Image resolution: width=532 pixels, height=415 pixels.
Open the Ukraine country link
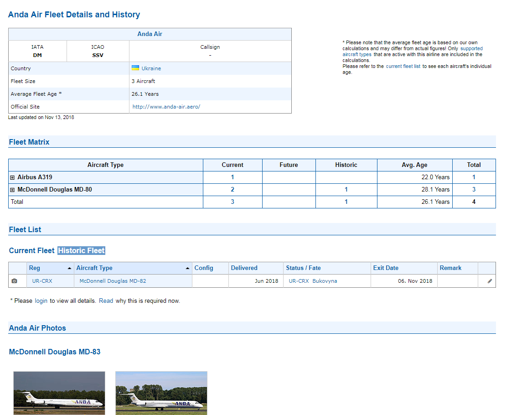tap(151, 68)
